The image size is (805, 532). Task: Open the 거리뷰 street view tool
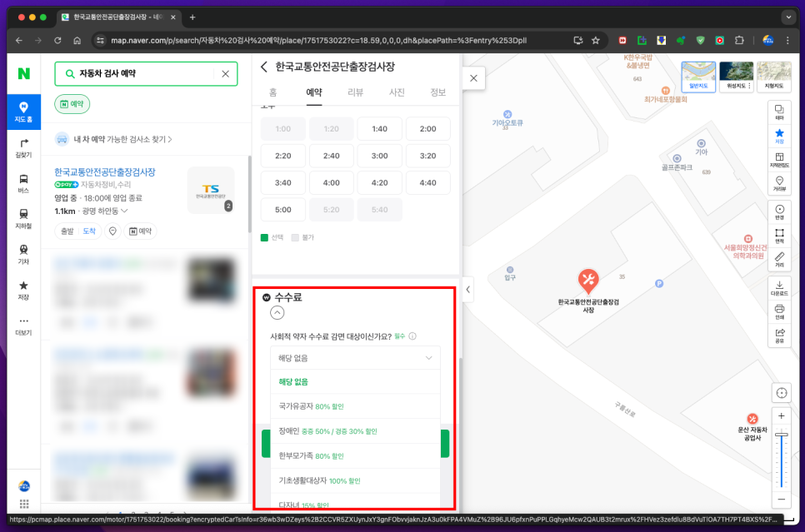click(779, 183)
